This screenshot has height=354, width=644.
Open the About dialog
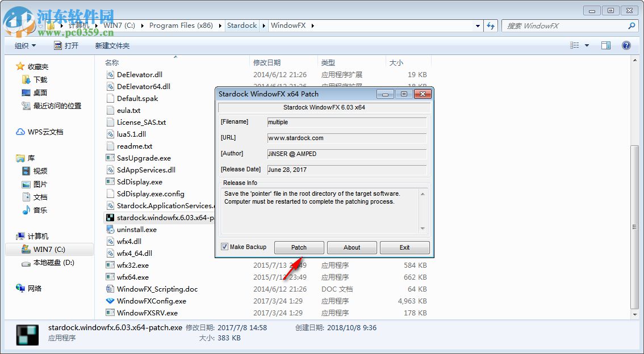click(352, 247)
